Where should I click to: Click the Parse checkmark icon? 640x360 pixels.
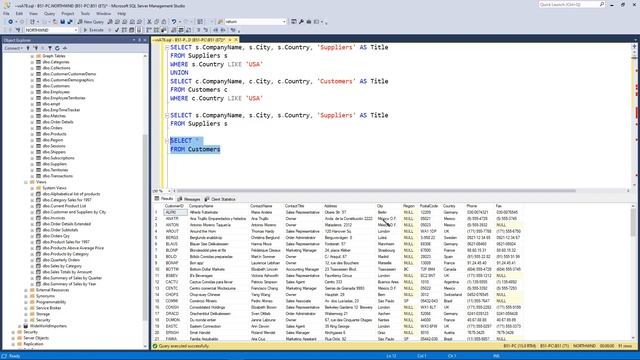117,30
